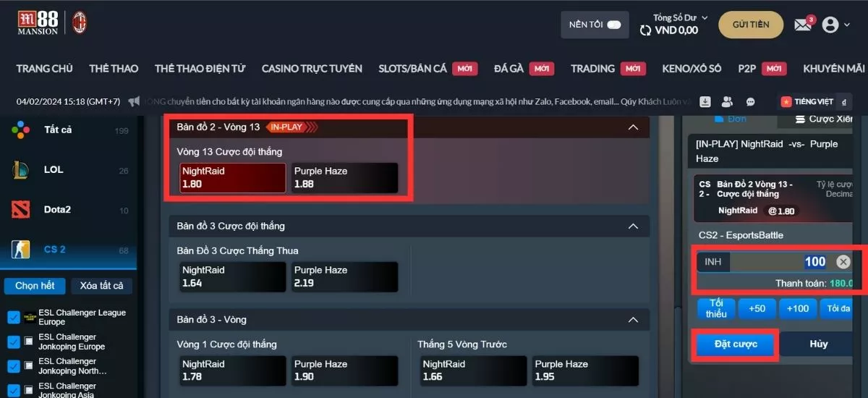Add +100 to the stake
The image size is (868, 398).
797,308
